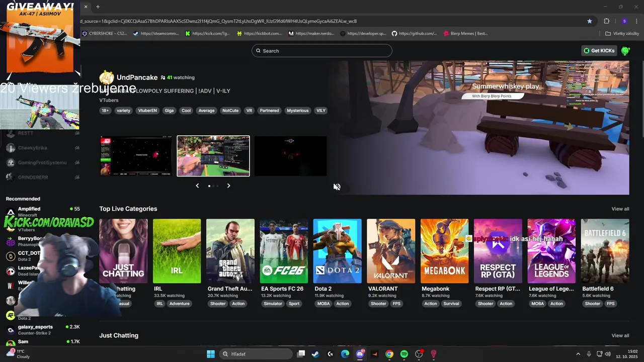The width and height of the screenshot is (644, 362).
Task: Click View all for Top Live Categories
Action: pyautogui.click(x=620, y=209)
